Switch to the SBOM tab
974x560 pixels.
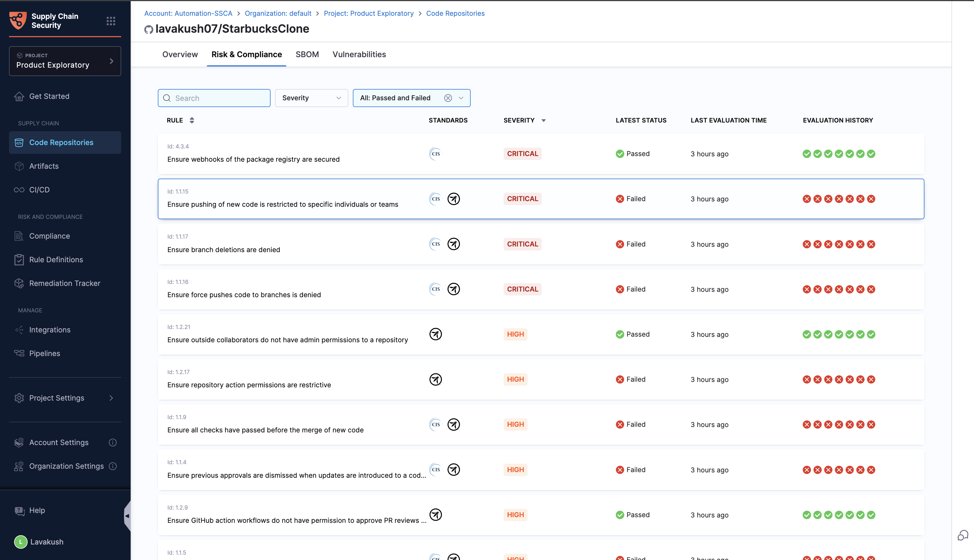[x=307, y=55]
